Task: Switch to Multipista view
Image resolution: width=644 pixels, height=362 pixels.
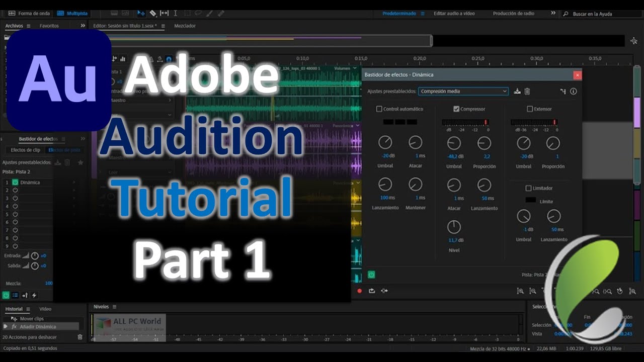Action: pos(73,13)
